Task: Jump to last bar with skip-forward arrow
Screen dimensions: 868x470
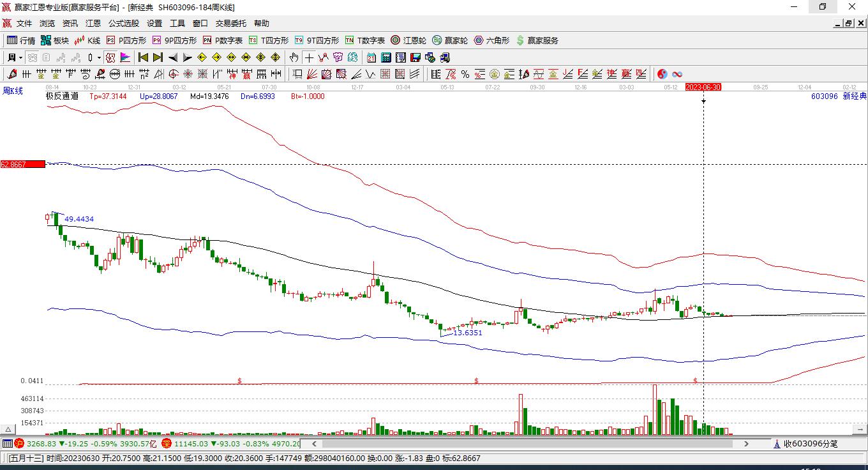Action: tap(158, 57)
